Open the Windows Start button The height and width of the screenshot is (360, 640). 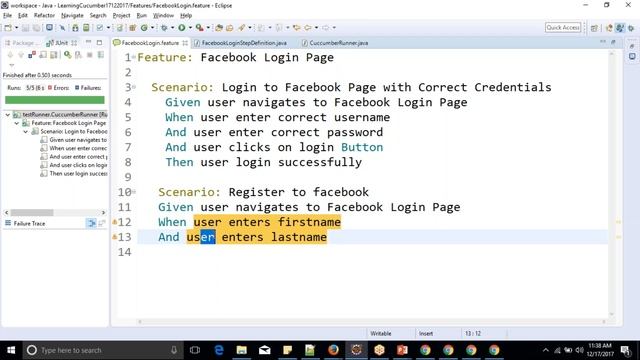tap(11, 350)
